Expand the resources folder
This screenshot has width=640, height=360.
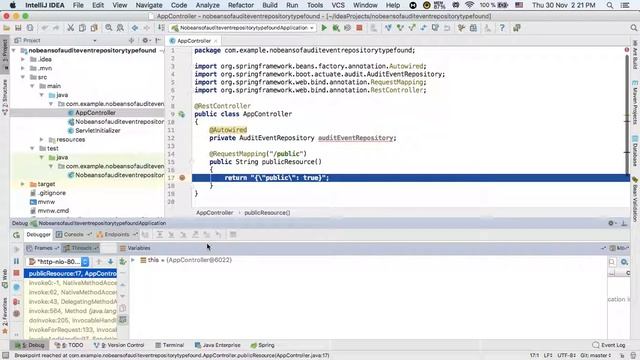click(42, 140)
